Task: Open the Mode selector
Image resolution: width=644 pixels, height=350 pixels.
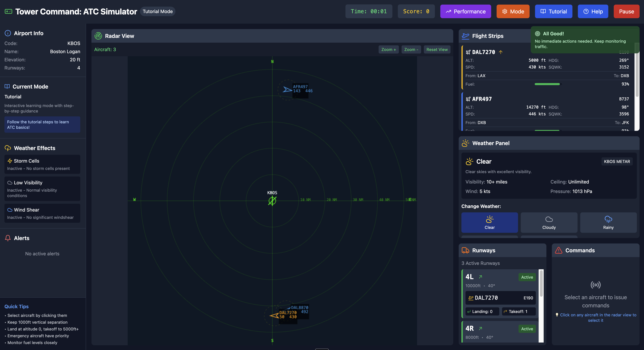Action: tap(513, 12)
